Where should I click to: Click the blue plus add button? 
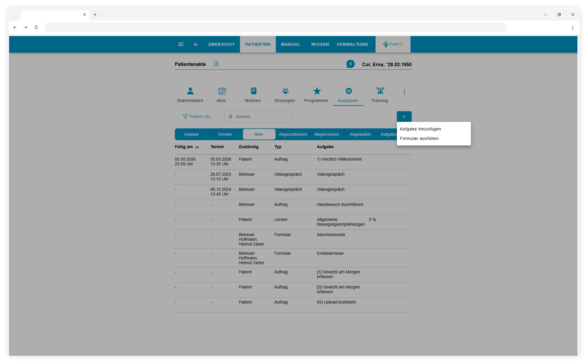[x=404, y=117]
